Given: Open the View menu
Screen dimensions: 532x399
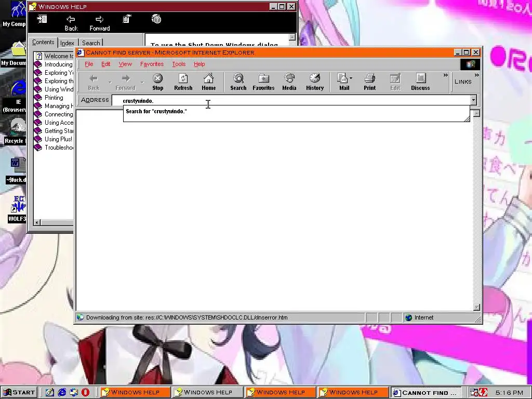Looking at the screenshot, I should tap(125, 64).
